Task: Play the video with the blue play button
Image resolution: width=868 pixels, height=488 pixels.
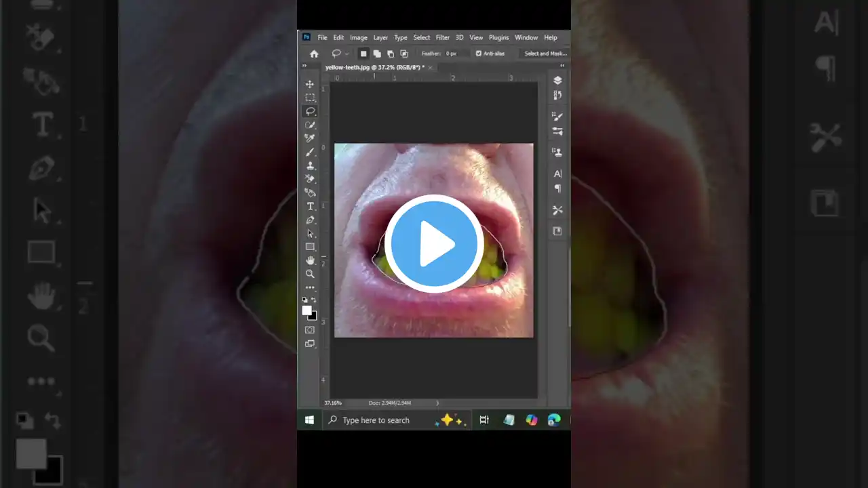Action: (434, 244)
